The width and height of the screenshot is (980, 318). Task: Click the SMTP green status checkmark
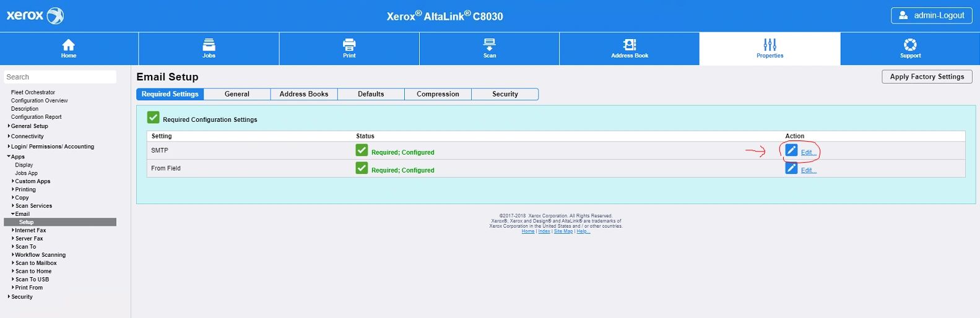click(x=362, y=150)
